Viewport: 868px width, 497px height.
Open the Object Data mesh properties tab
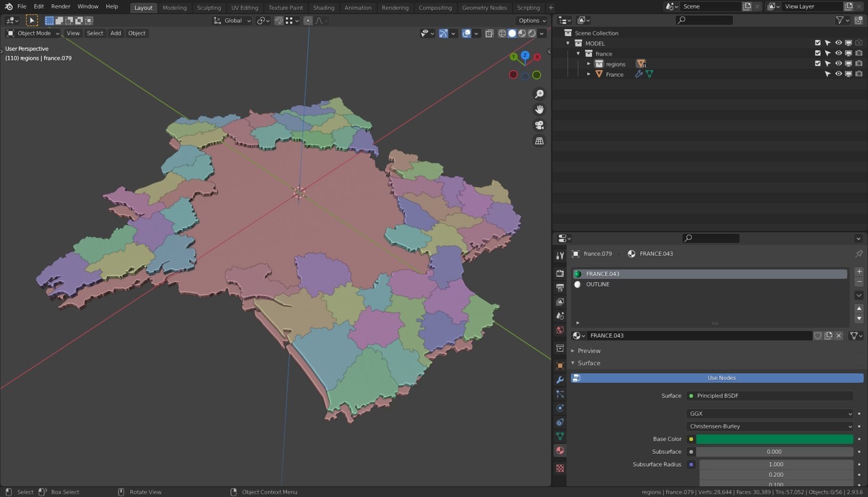pyautogui.click(x=560, y=436)
